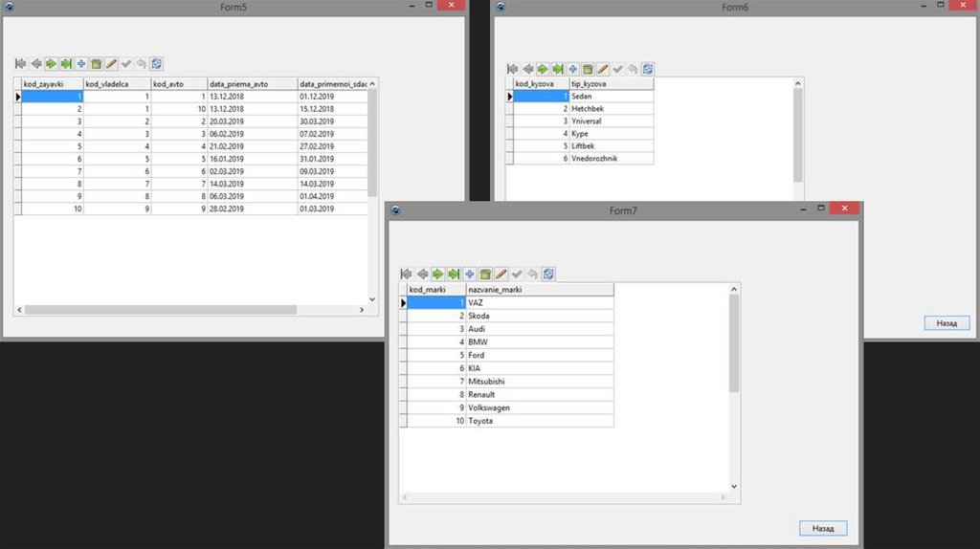Image resolution: width=980 pixels, height=549 pixels.
Task: Cancel edit in Form7 navigator
Action: pyautogui.click(x=532, y=274)
